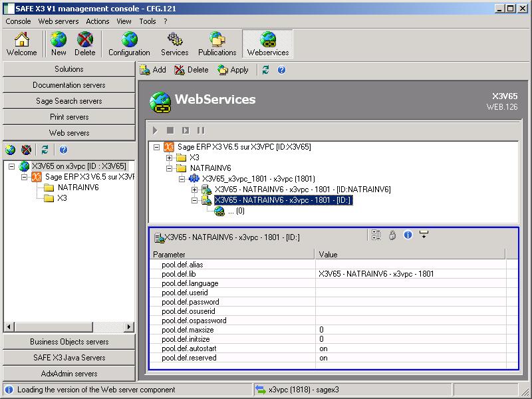The width and height of the screenshot is (532, 399).
Task: Open the Solutions section
Action: 69,69
